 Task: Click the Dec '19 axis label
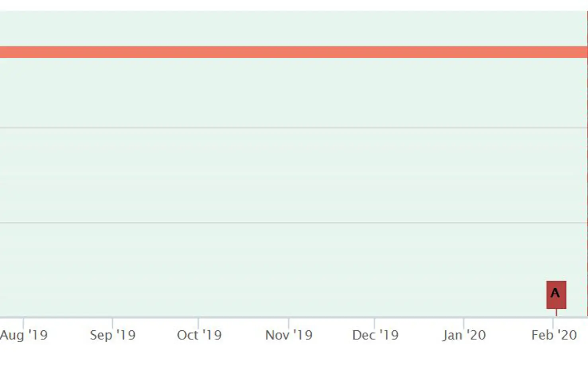[x=375, y=335]
